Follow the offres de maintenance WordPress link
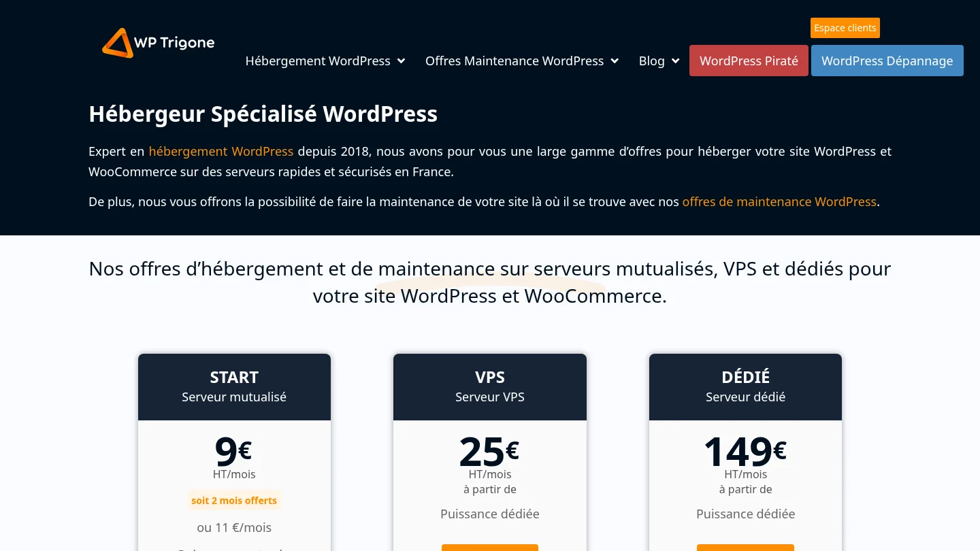Image resolution: width=980 pixels, height=551 pixels. tap(779, 201)
